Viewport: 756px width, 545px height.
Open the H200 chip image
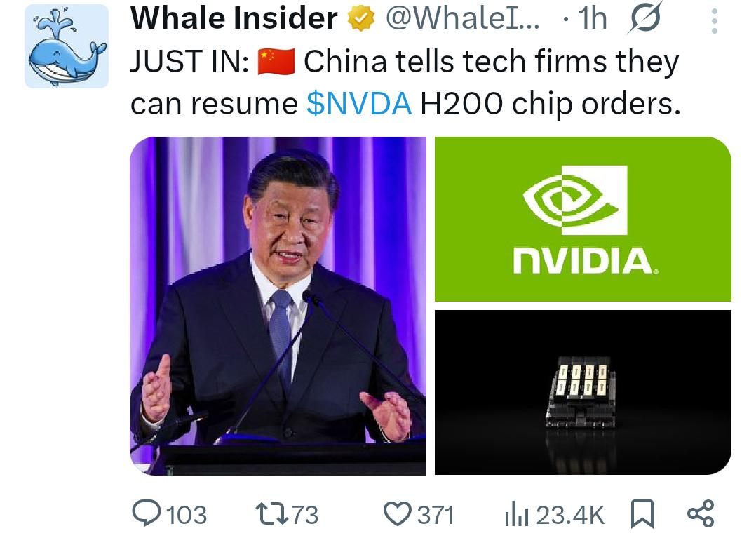click(583, 393)
